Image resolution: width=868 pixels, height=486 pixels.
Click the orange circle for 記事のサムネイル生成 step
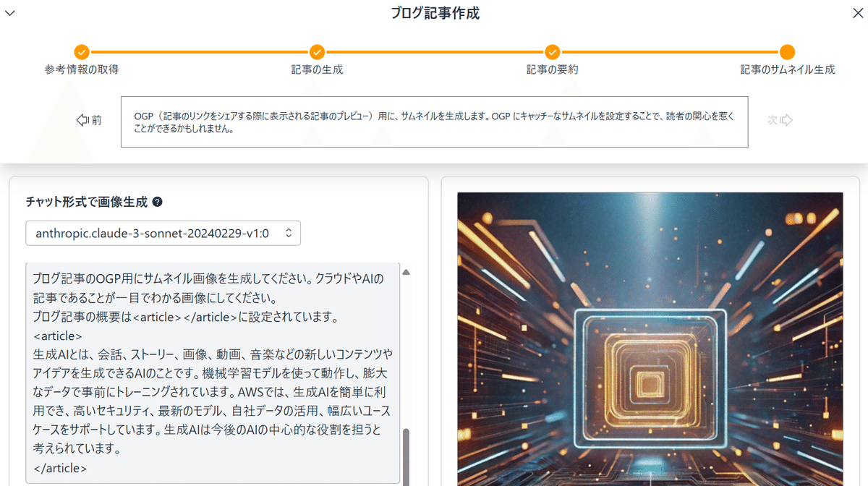pos(787,52)
